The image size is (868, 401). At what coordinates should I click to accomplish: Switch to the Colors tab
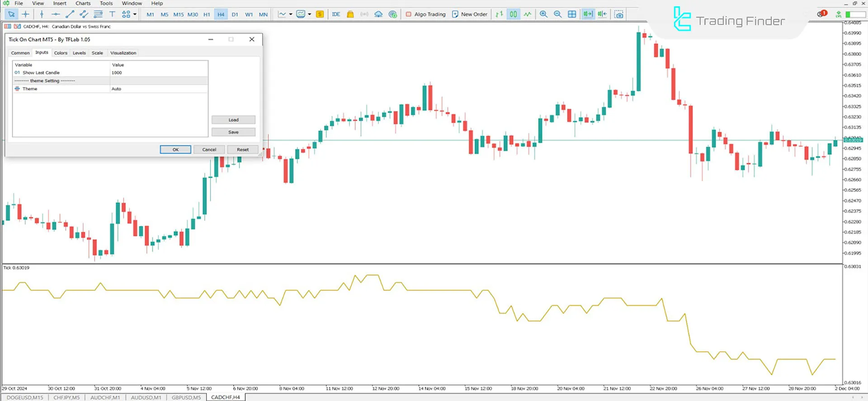click(x=61, y=53)
